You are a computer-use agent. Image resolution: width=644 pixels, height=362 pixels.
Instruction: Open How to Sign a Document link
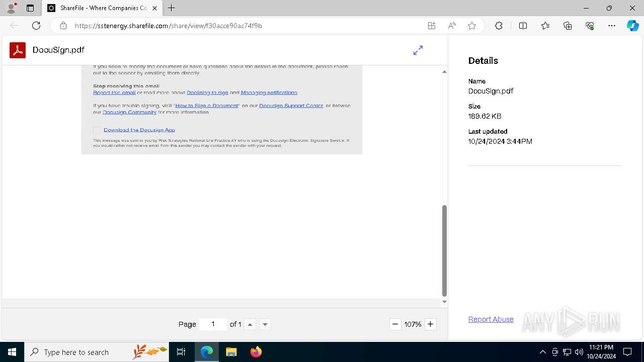pyautogui.click(x=207, y=106)
